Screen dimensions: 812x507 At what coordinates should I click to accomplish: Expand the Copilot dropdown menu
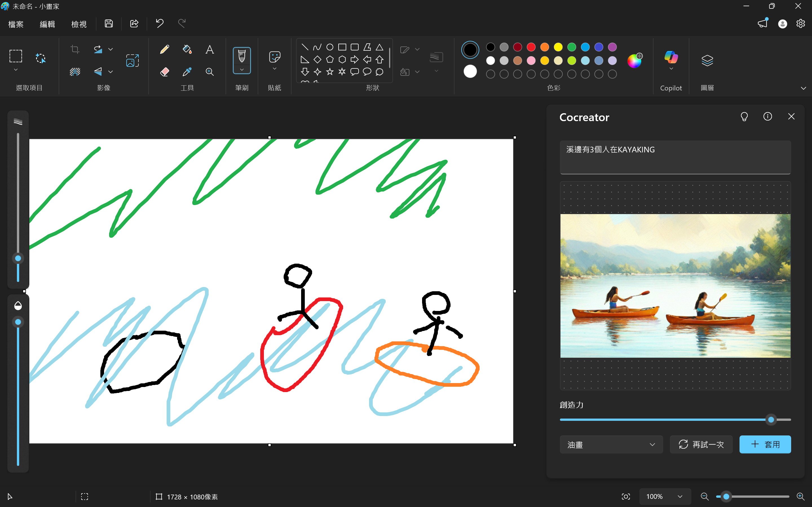[671, 69]
